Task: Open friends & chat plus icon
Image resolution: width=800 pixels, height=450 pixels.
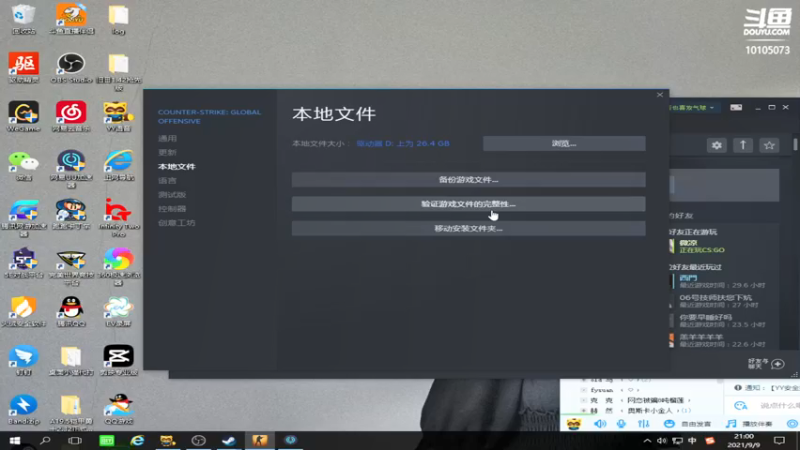Action: 778,364
